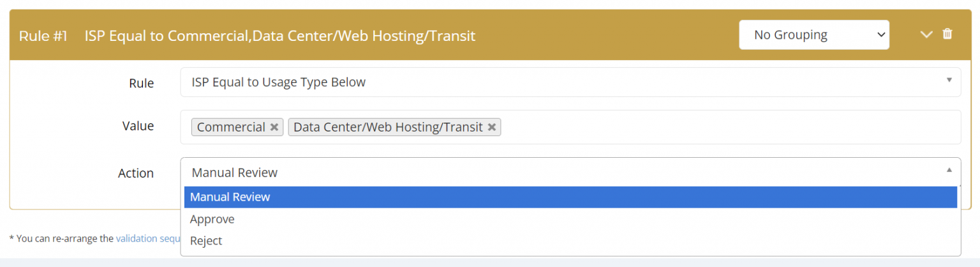Click the Data Center/Web Hosting/Transit tag text
The width and height of the screenshot is (980, 267).
[x=388, y=127]
